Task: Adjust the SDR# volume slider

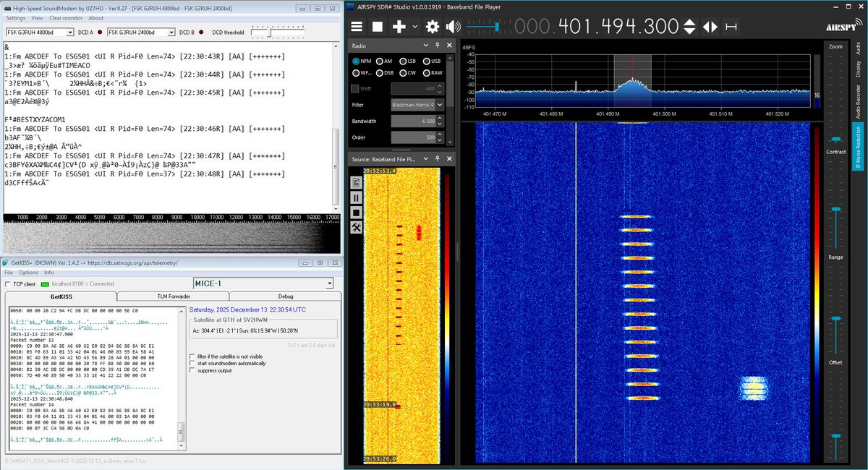Action: [496, 27]
